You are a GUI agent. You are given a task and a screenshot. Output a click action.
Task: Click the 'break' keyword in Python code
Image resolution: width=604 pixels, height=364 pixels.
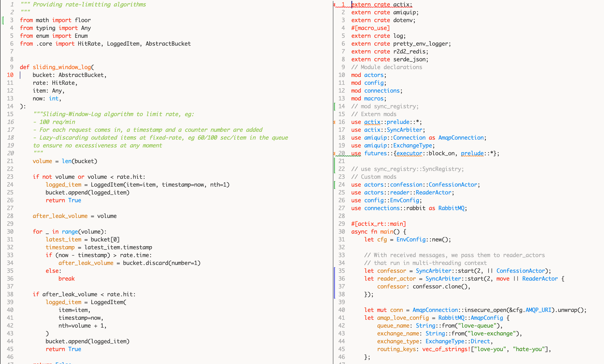(66, 279)
